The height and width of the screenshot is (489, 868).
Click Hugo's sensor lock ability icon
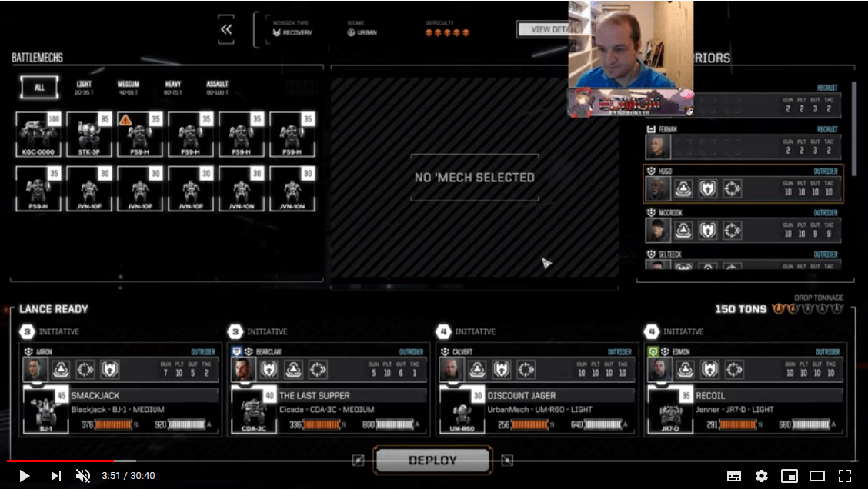coord(683,189)
